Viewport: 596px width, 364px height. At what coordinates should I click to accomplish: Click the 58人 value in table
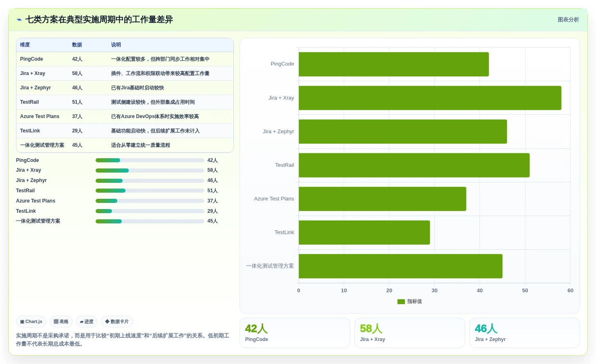[78, 73]
